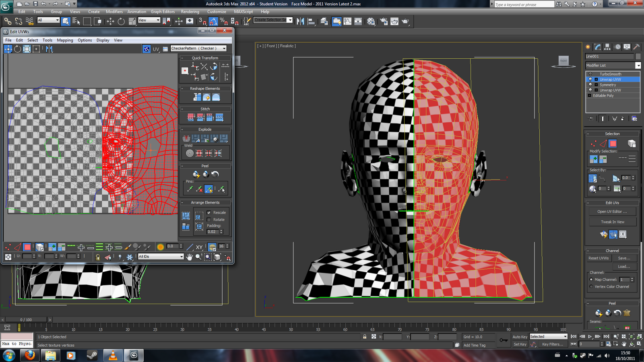Open the Modifier List dropdown
Viewport: 644px width, 362px height.
click(x=638, y=66)
